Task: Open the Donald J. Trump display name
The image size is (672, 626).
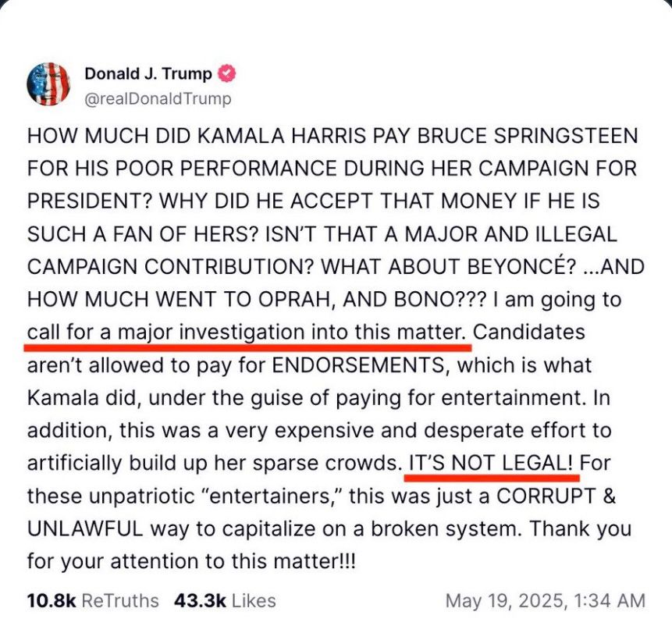Action: (148, 73)
